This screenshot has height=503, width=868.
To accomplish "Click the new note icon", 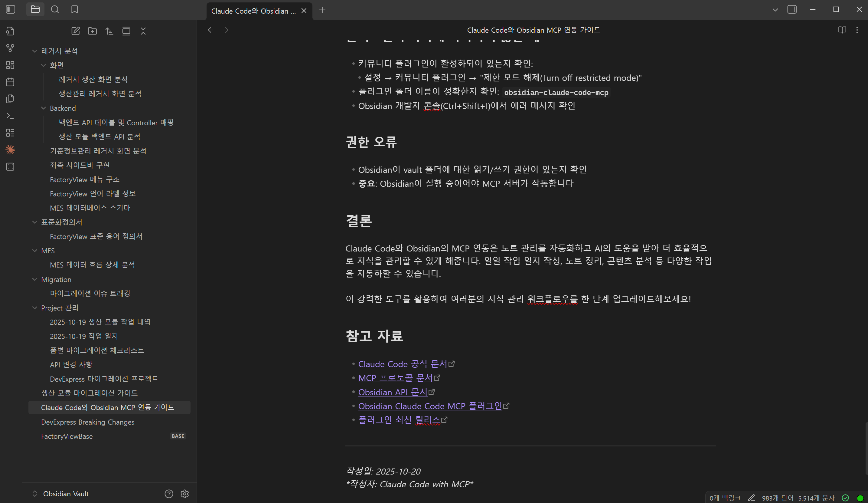I will click(x=75, y=31).
